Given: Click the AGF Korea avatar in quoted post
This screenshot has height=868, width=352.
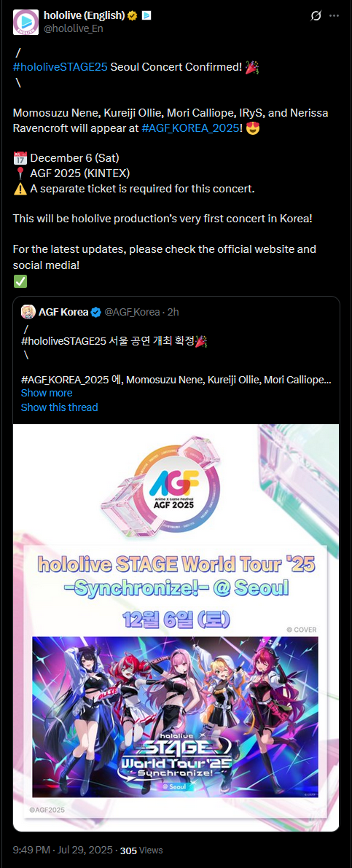Looking at the screenshot, I should (28, 312).
